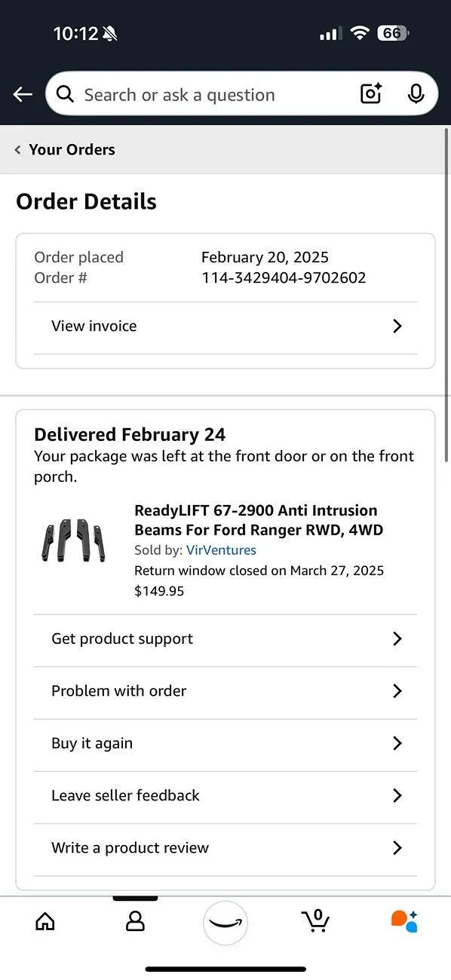Image resolution: width=451 pixels, height=980 pixels.
Task: Open Write a product review
Action: 225,847
